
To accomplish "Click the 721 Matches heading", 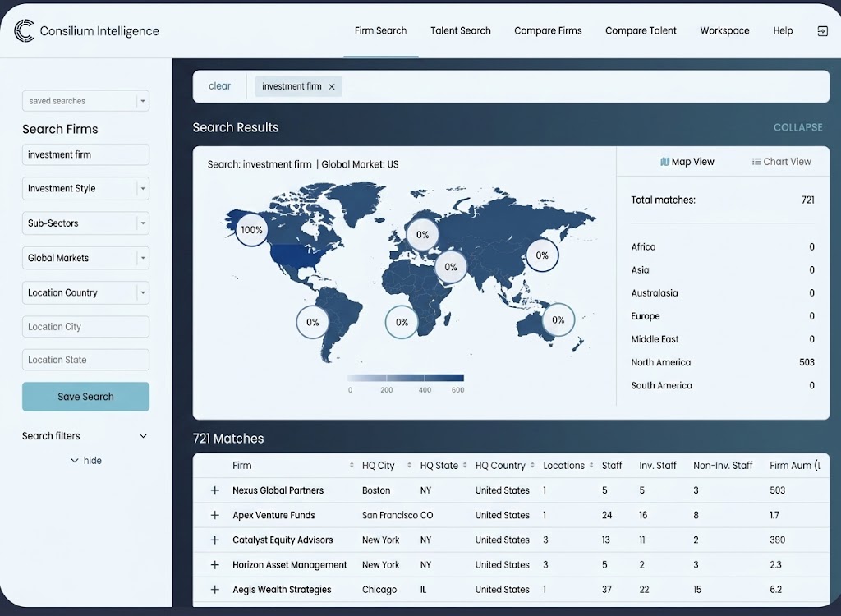I will (228, 439).
